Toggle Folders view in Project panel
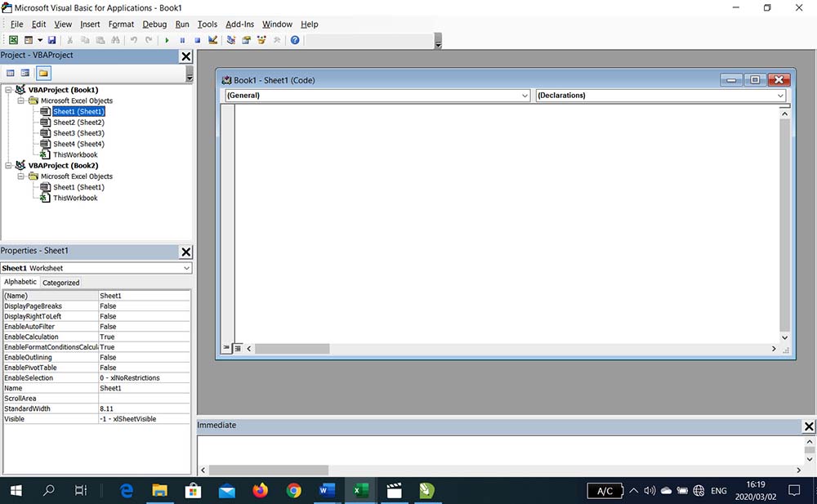Image resolution: width=817 pixels, height=504 pixels. coord(43,73)
